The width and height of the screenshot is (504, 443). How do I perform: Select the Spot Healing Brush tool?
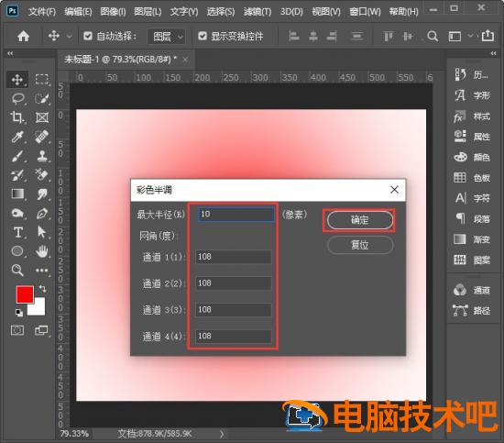(x=42, y=137)
